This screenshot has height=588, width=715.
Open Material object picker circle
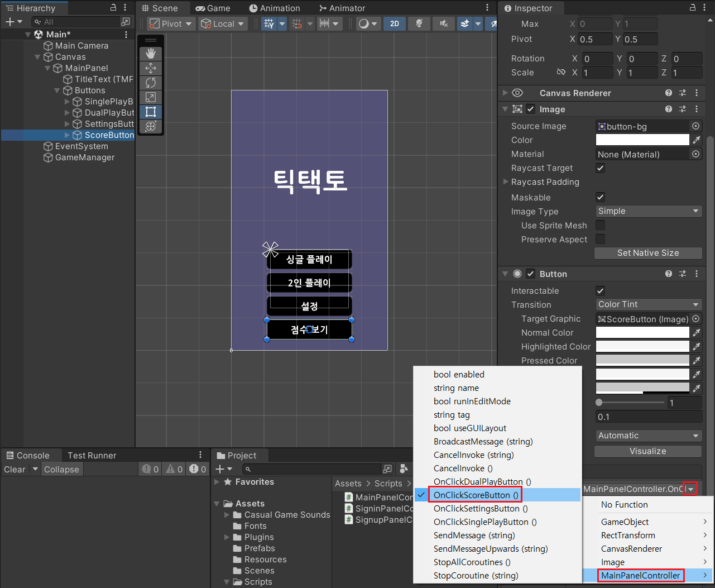click(x=695, y=154)
